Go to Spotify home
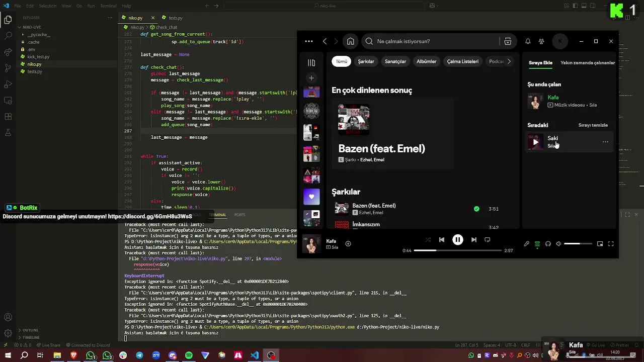 [x=351, y=41]
